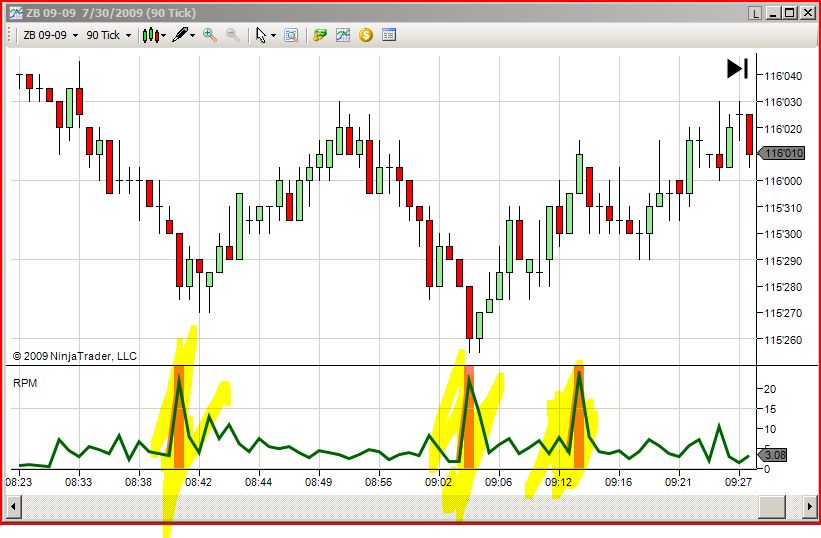Viewport: 821px width, 538px height.
Task: Click the 116'040 price axis label
Action: pyautogui.click(x=783, y=76)
